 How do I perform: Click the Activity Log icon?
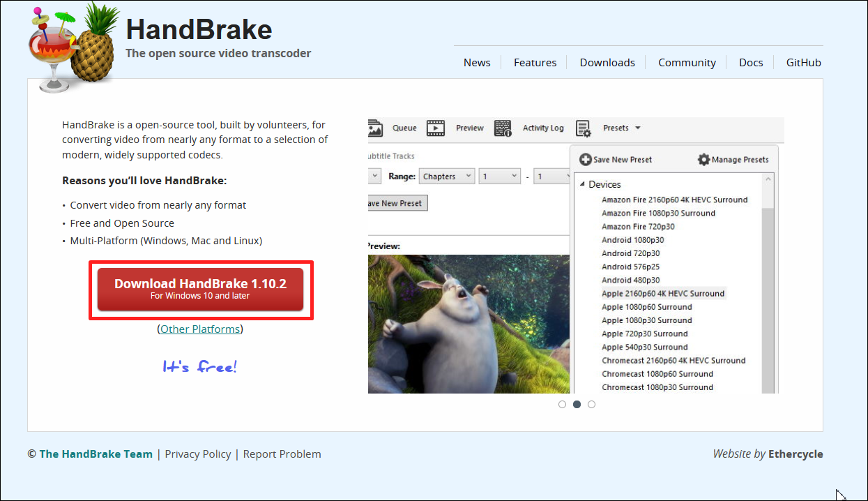pos(503,128)
